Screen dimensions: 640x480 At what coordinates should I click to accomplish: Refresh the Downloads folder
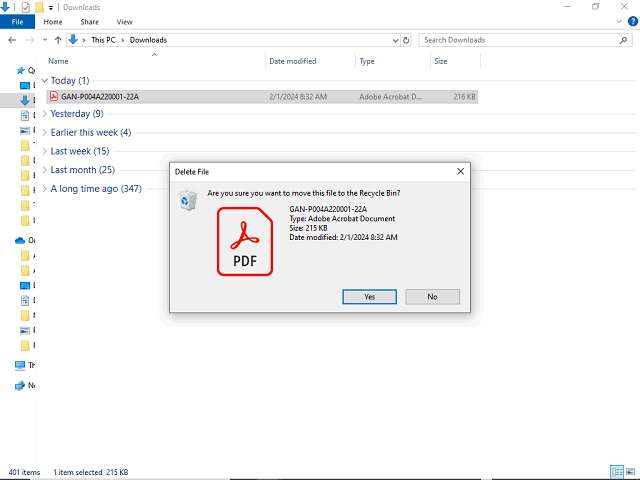[406, 40]
